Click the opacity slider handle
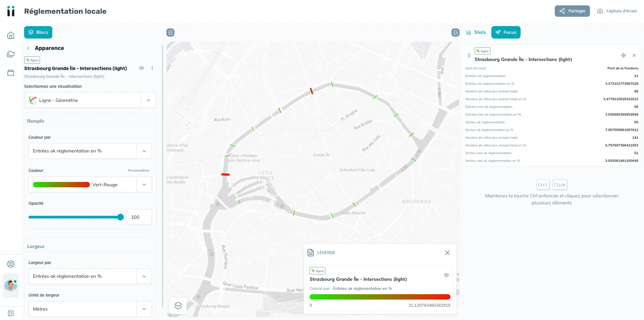The image size is (644, 320). (120, 217)
